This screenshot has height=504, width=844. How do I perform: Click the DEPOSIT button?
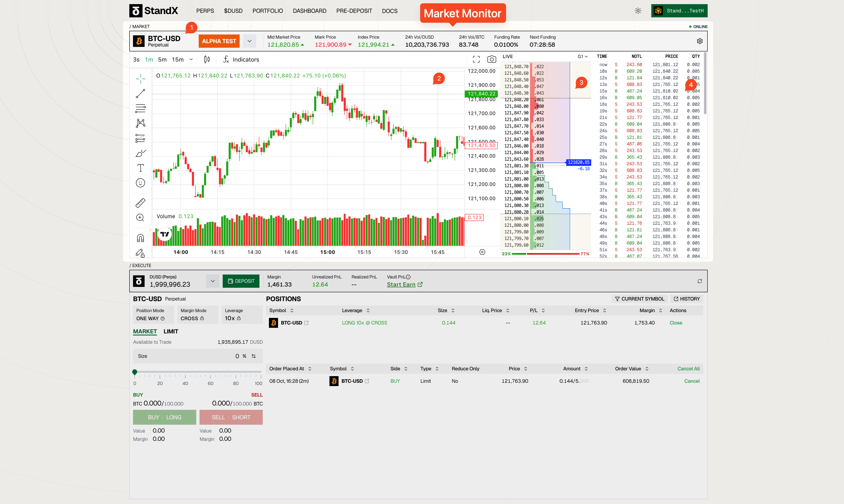pos(241,281)
